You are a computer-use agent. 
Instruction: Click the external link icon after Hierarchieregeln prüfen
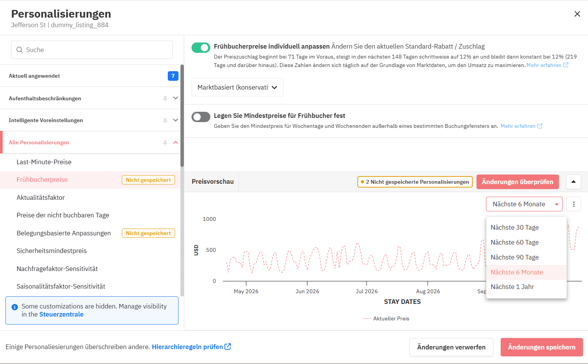point(228,346)
